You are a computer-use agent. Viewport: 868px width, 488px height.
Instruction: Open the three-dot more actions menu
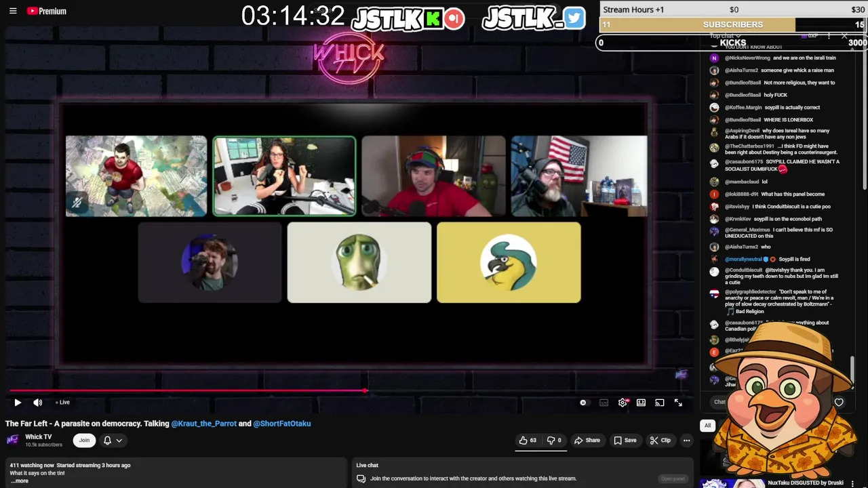pos(686,441)
